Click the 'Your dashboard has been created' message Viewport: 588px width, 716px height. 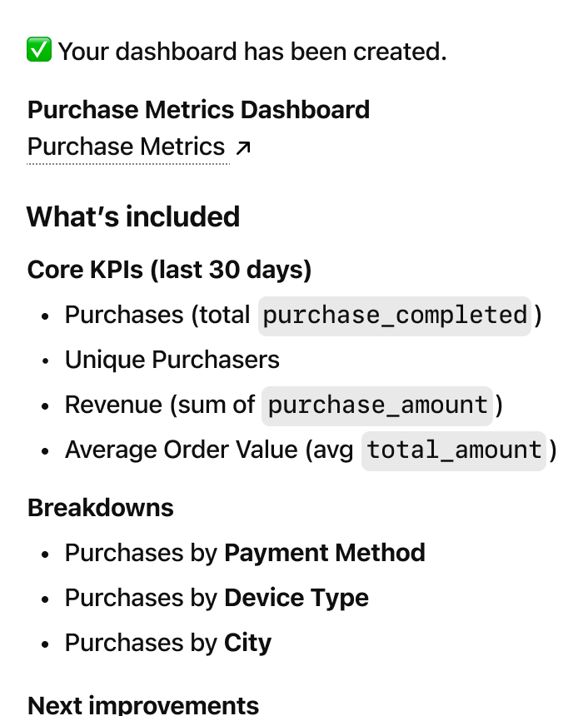252,52
